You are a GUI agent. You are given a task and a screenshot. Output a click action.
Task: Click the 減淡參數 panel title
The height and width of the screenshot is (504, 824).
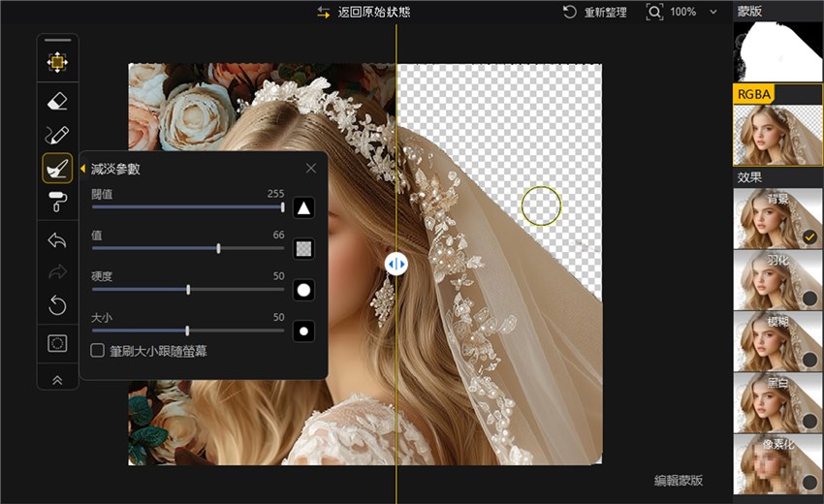coord(115,169)
